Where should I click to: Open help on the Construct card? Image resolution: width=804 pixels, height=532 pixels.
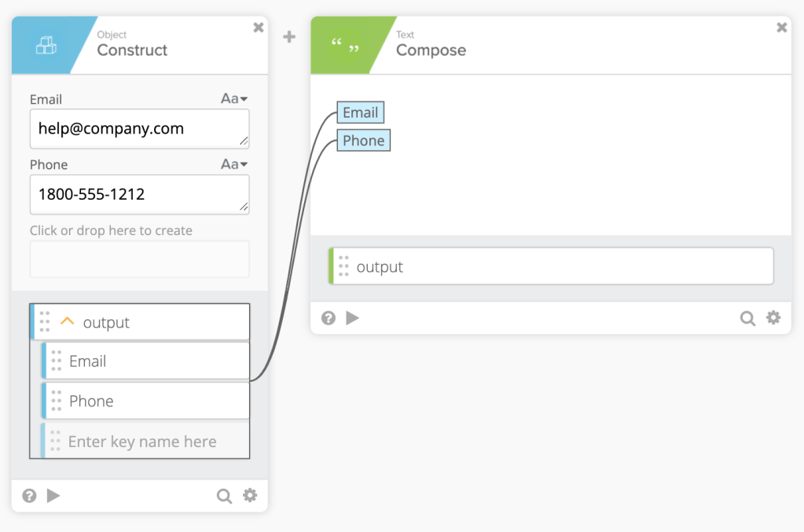coord(30,496)
